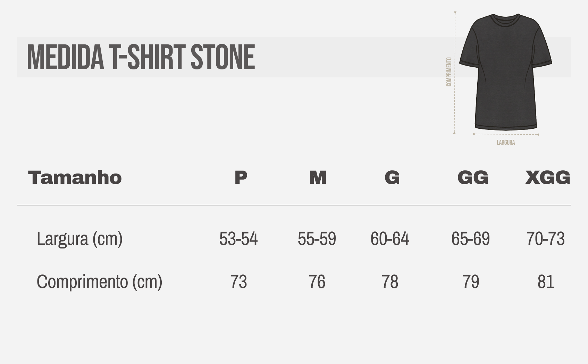Select the Tamanho column header
The image size is (588, 364).
coord(75,178)
